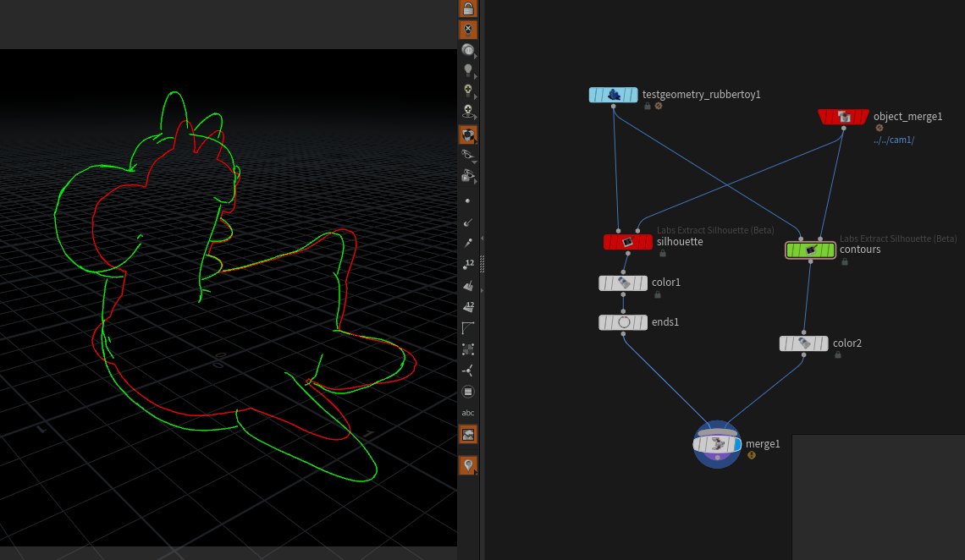
Task: Click the lock badge under testgeometry_rubbertoy1
Action: 648,107
